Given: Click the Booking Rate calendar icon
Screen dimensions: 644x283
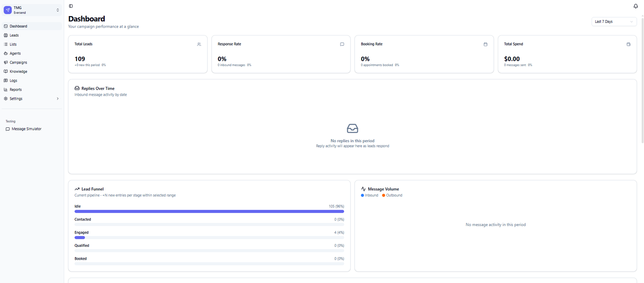Looking at the screenshot, I should [485, 44].
